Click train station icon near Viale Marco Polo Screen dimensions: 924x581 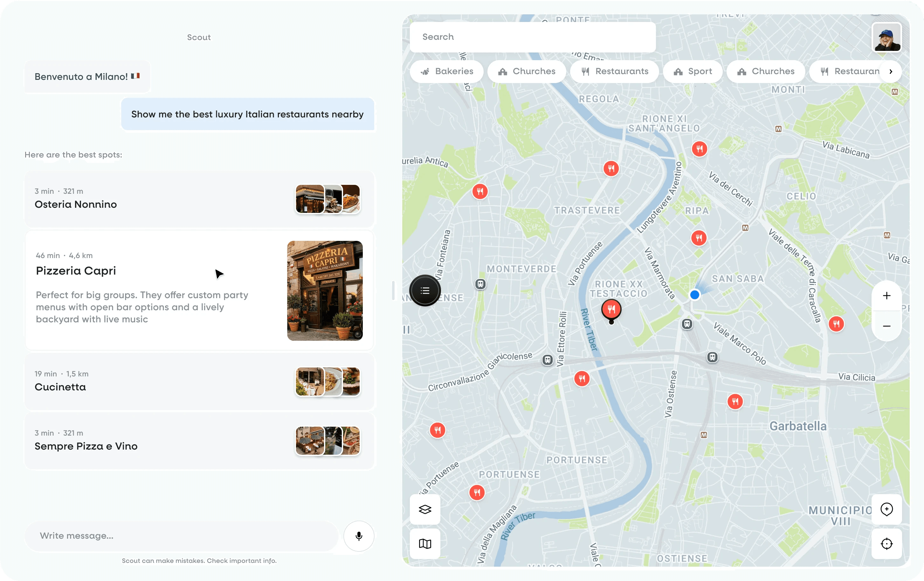(712, 358)
